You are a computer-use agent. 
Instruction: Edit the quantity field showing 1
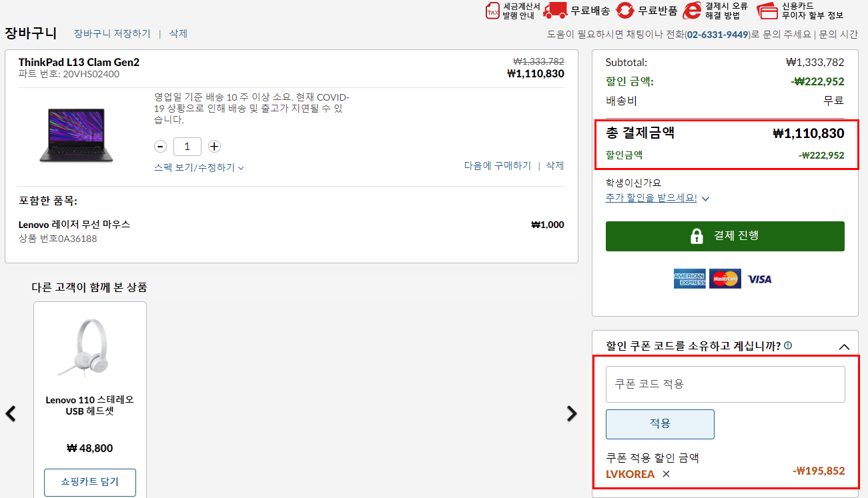coord(187,146)
